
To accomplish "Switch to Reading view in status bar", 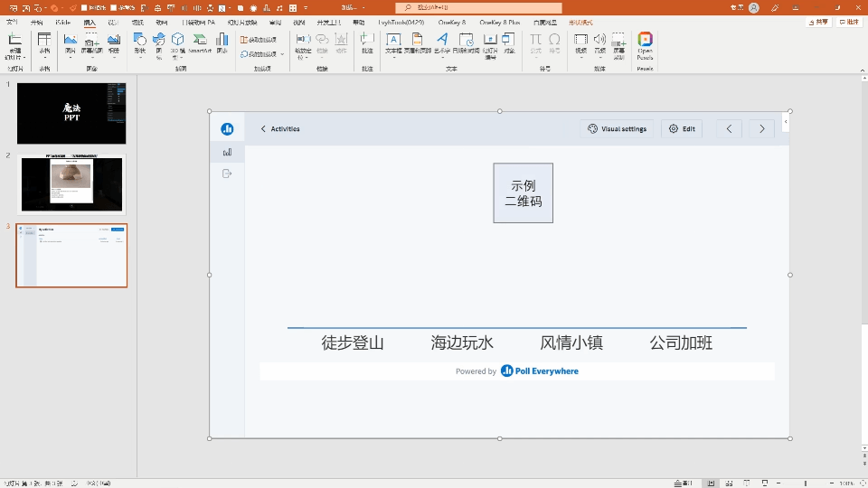I will [747, 483].
